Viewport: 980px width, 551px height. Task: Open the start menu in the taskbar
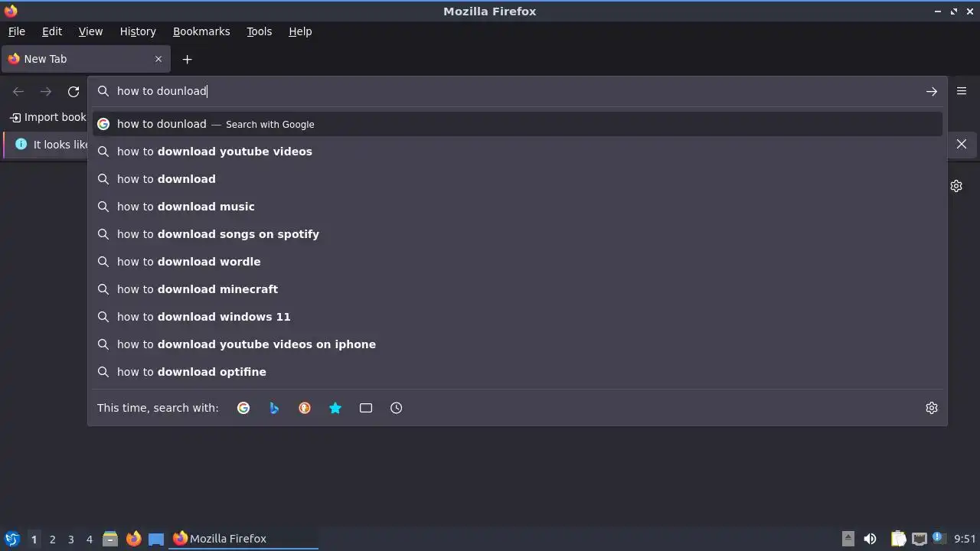[x=11, y=539]
